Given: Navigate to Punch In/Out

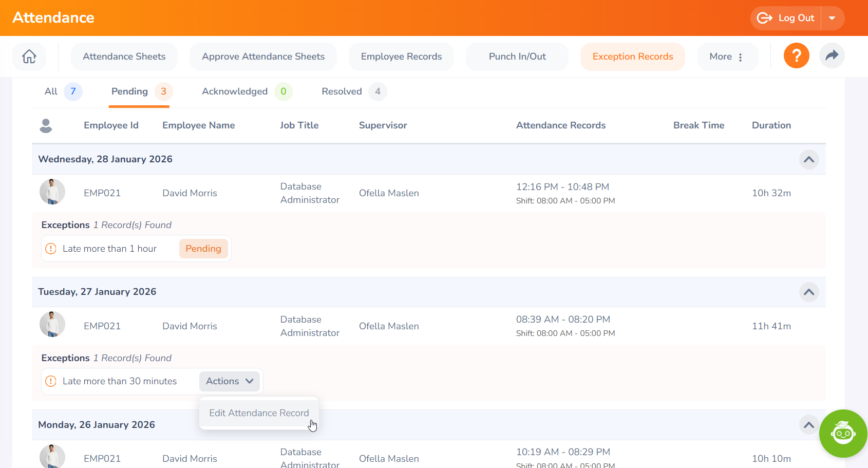Looking at the screenshot, I should (x=517, y=57).
